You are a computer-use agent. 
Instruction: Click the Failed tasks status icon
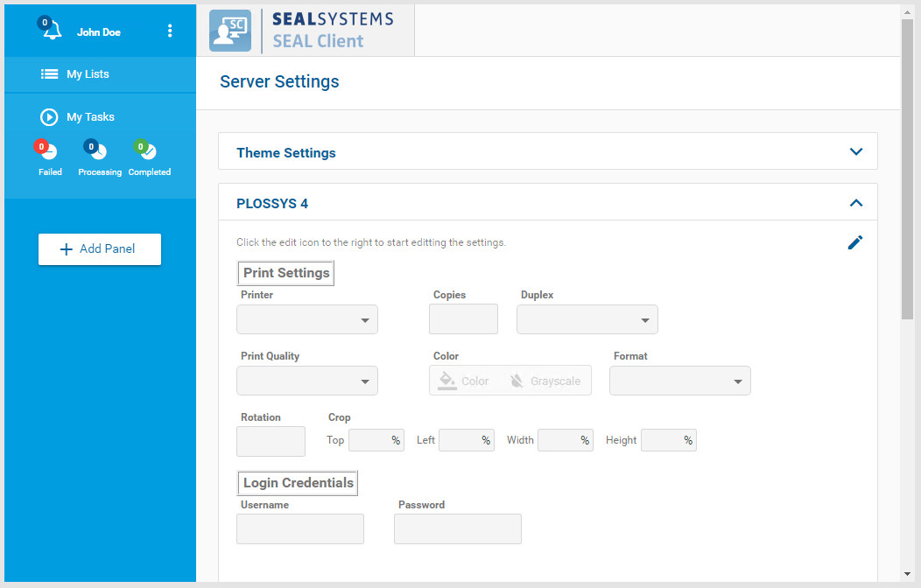pyautogui.click(x=49, y=151)
